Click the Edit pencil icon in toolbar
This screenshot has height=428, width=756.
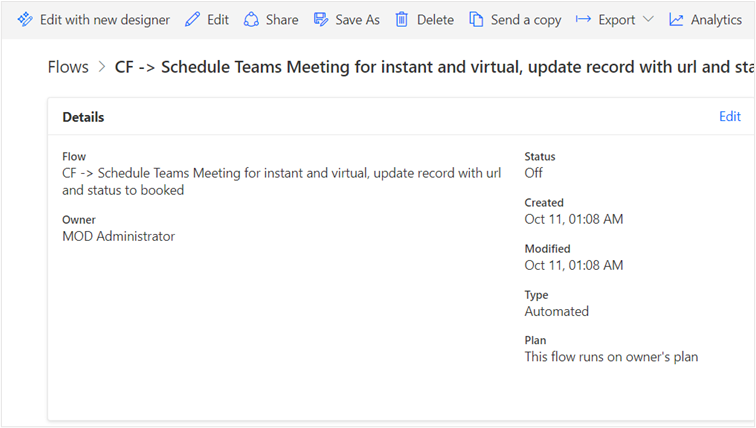click(193, 20)
